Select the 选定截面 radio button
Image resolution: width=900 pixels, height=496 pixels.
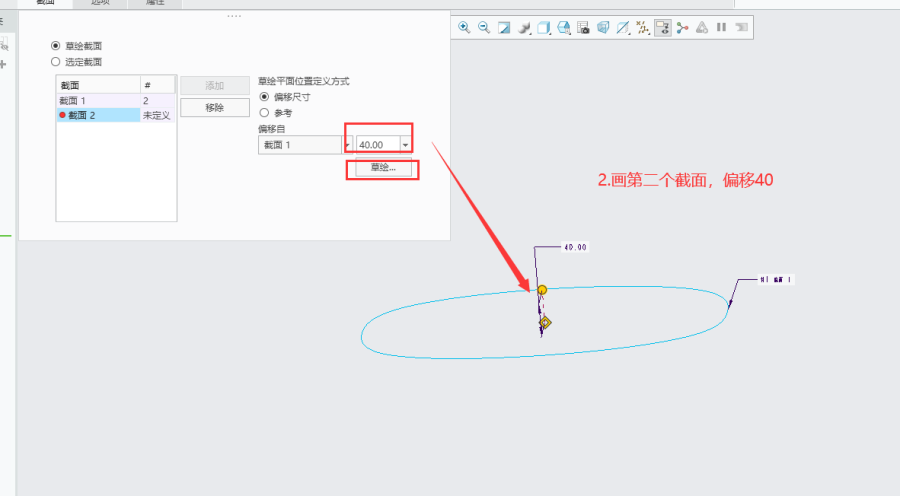56,62
